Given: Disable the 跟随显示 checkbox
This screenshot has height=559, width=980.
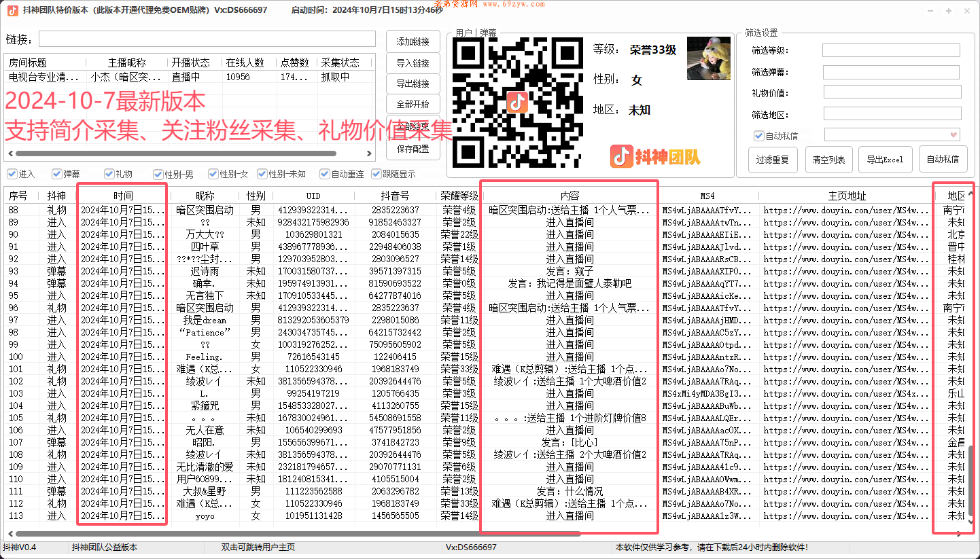Looking at the screenshot, I should pos(376,173).
